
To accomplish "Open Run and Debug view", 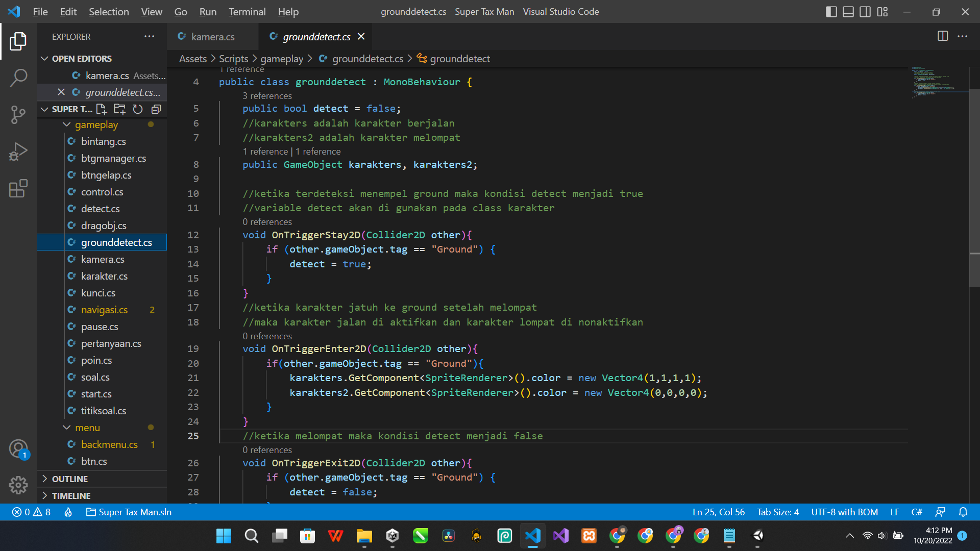I will tap(18, 152).
